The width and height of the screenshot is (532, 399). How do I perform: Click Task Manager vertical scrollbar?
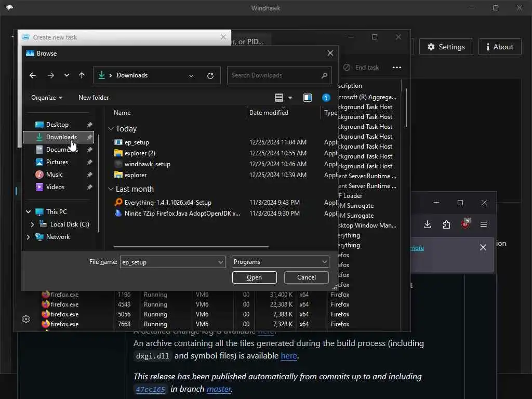pyautogui.click(x=406, y=108)
